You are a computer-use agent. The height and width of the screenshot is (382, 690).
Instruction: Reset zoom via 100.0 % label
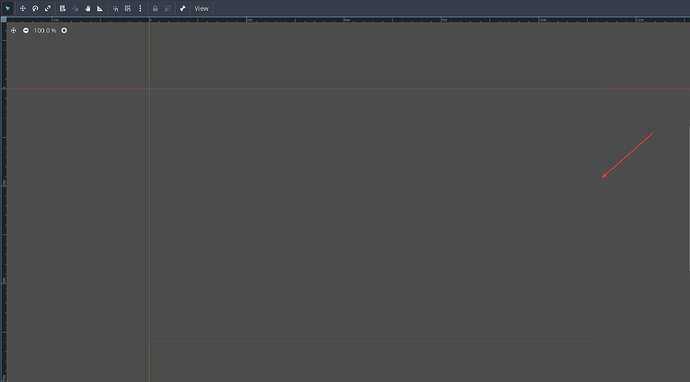coord(45,30)
